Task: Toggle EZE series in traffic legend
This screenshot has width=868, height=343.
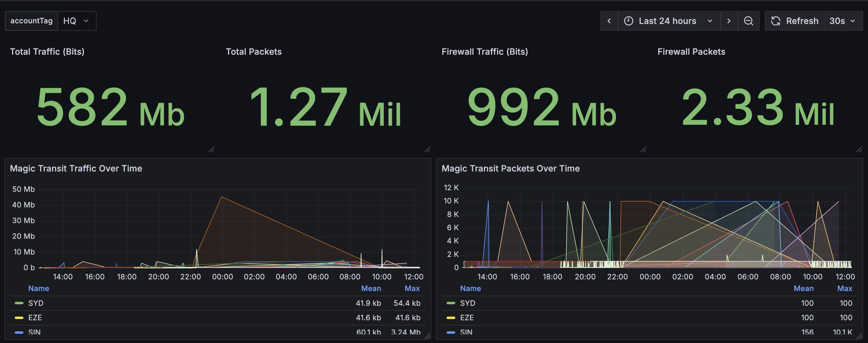Action: (35, 317)
